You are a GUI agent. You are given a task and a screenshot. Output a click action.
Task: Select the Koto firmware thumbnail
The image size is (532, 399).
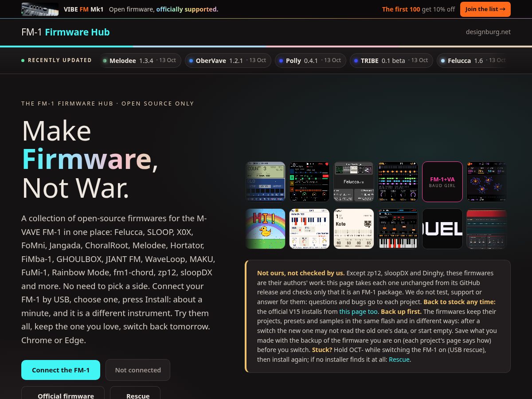(x=354, y=229)
